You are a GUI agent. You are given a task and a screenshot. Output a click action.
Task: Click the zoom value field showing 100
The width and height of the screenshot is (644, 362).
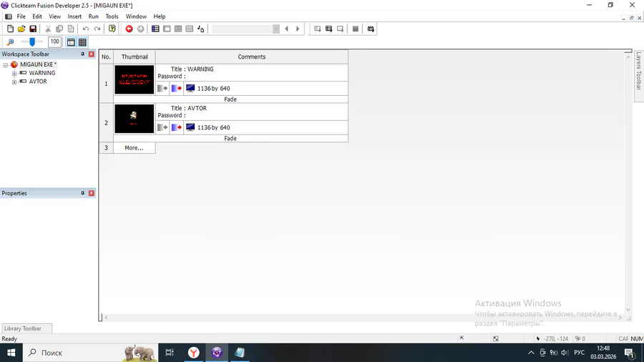pos(54,42)
